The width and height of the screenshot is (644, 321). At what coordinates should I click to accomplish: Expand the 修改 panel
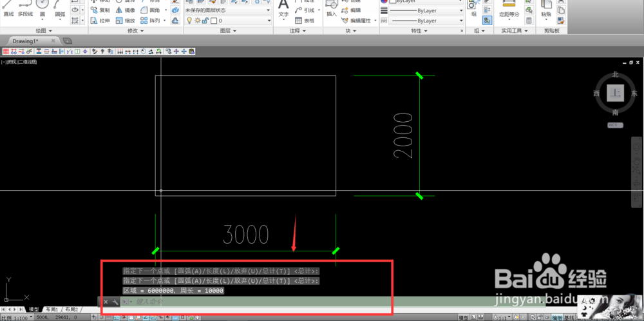135,31
